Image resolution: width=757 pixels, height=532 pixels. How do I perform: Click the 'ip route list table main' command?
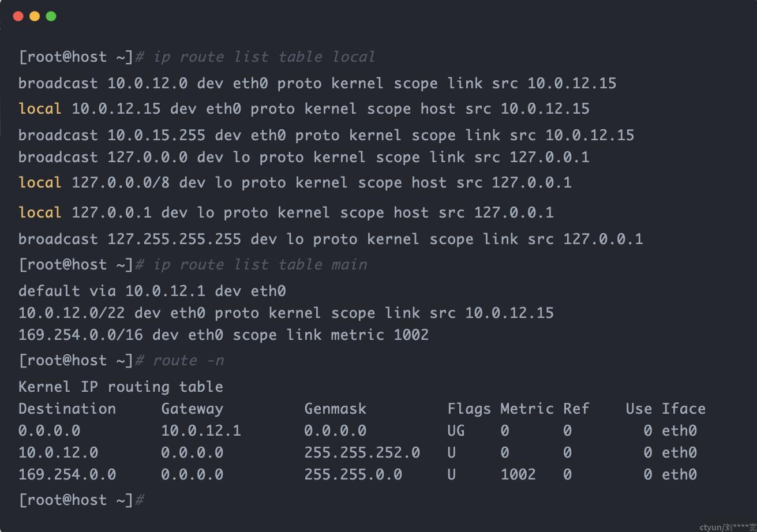pos(260,264)
